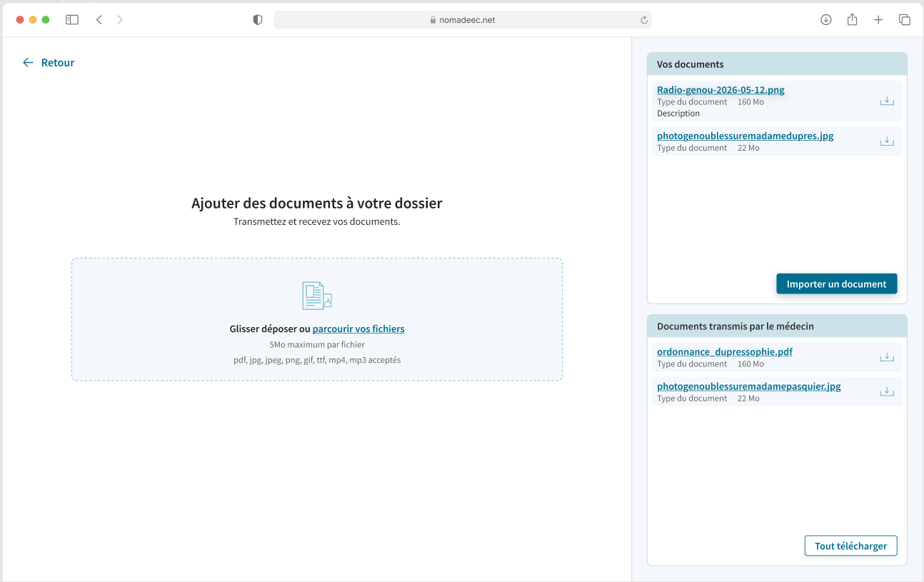Click the accepted file formats text
The width and height of the screenshot is (924, 582).
click(317, 361)
